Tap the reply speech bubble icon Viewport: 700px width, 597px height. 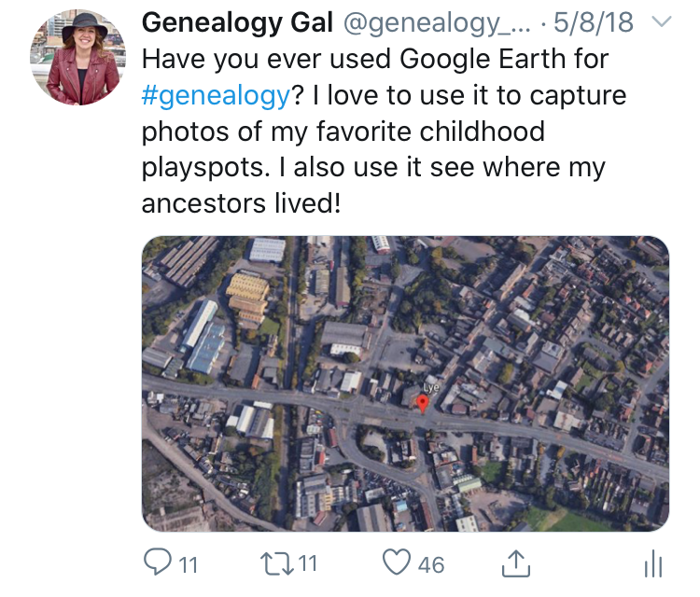pos(157,562)
